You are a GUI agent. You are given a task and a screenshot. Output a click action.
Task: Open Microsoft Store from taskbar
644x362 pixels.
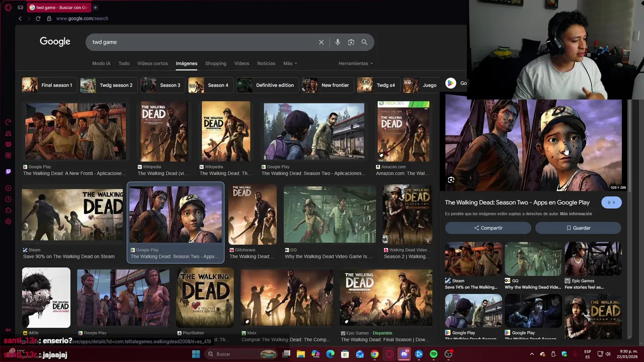345,354
